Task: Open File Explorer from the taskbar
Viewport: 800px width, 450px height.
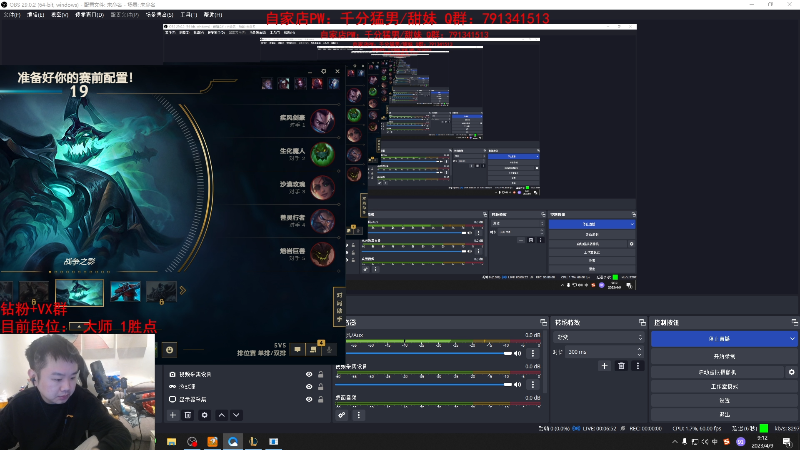Action: click(x=171, y=441)
